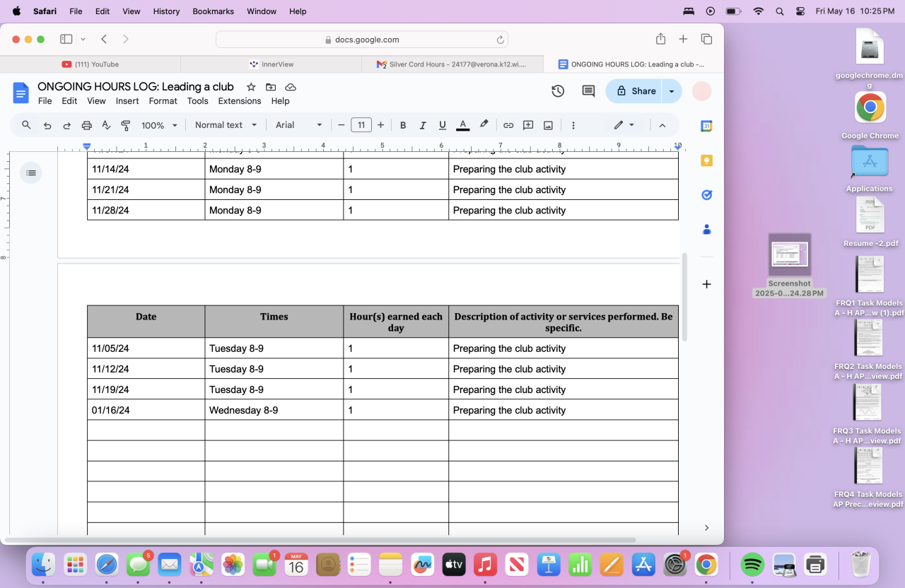
Task: Star the document title
Action: pyautogui.click(x=251, y=87)
